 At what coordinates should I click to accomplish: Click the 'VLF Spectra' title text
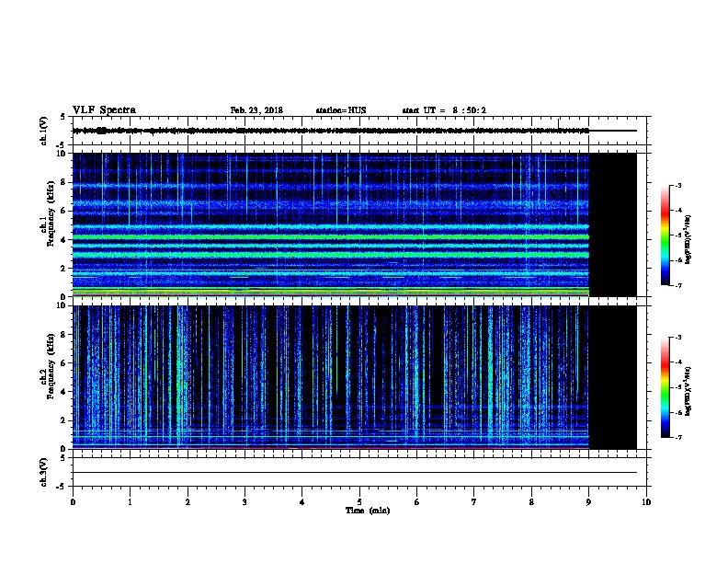tap(104, 110)
